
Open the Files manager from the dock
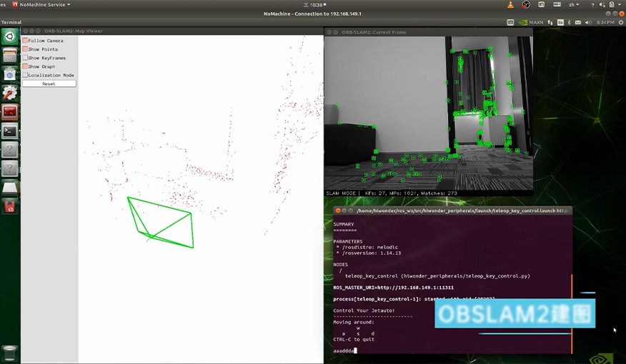10,55
